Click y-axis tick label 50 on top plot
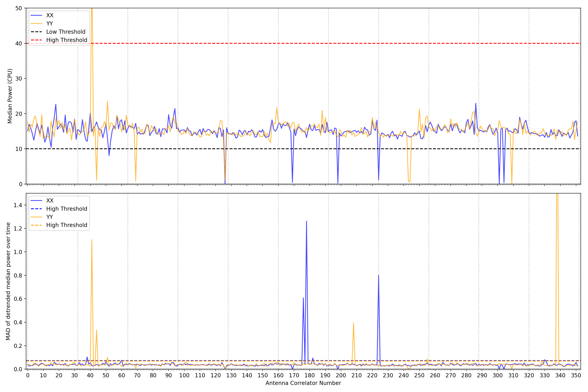The width and height of the screenshot is (588, 392). tap(18, 8)
